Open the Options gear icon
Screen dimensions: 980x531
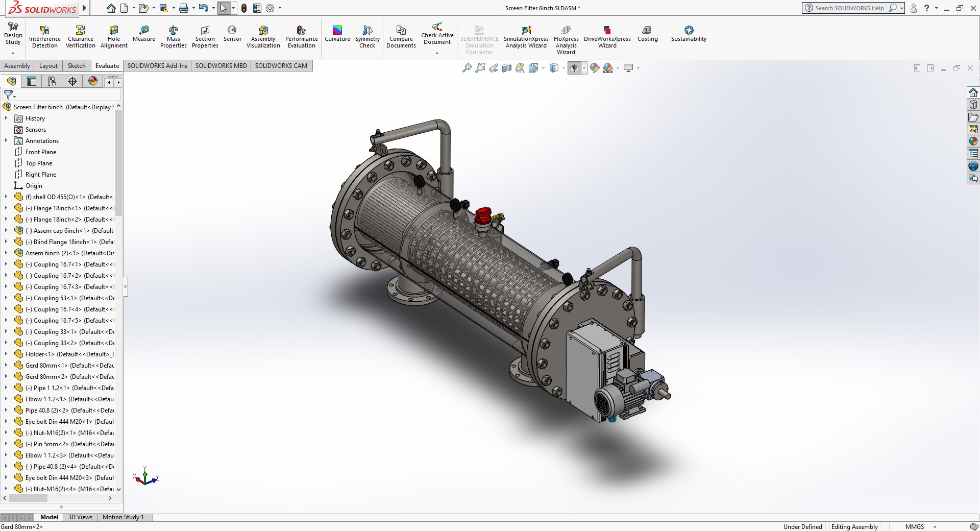271,8
